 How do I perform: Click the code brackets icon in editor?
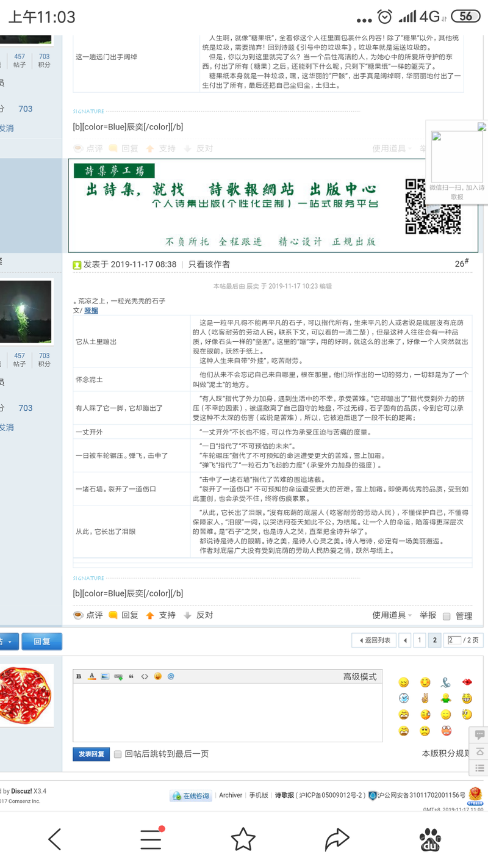tap(145, 676)
